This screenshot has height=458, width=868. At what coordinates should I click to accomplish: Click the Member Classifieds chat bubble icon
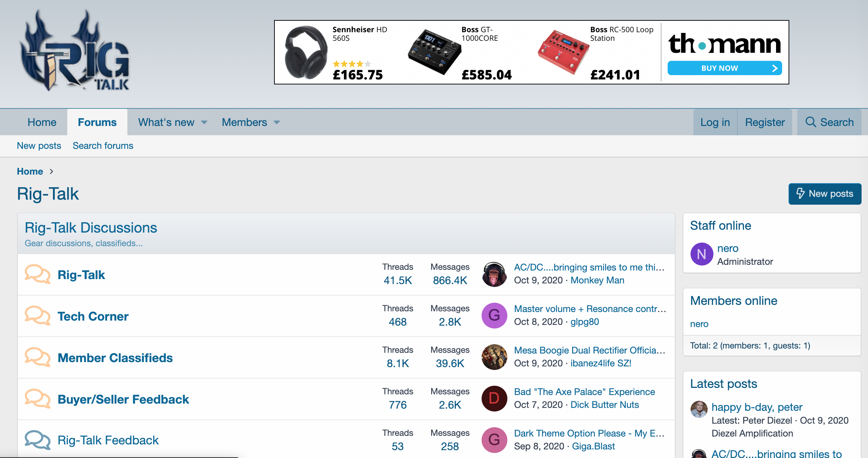[37, 357]
